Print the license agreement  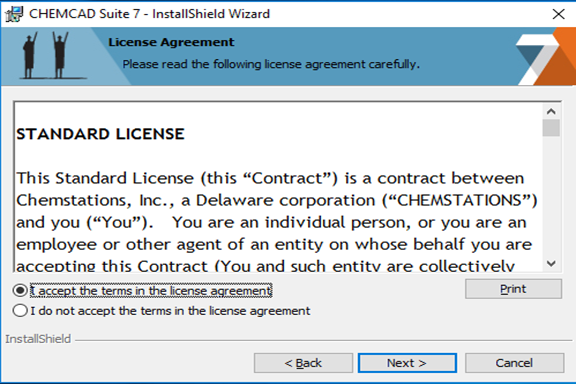(513, 289)
